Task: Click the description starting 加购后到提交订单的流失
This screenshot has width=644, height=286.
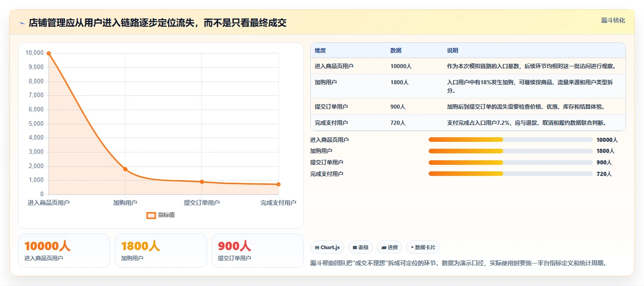Action: 526,107
